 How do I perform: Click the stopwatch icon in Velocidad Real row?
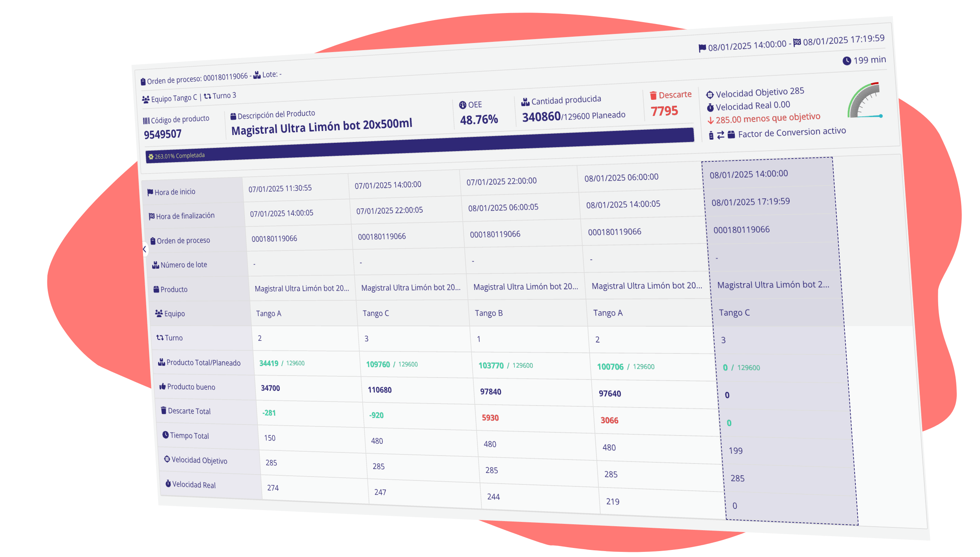168,484
